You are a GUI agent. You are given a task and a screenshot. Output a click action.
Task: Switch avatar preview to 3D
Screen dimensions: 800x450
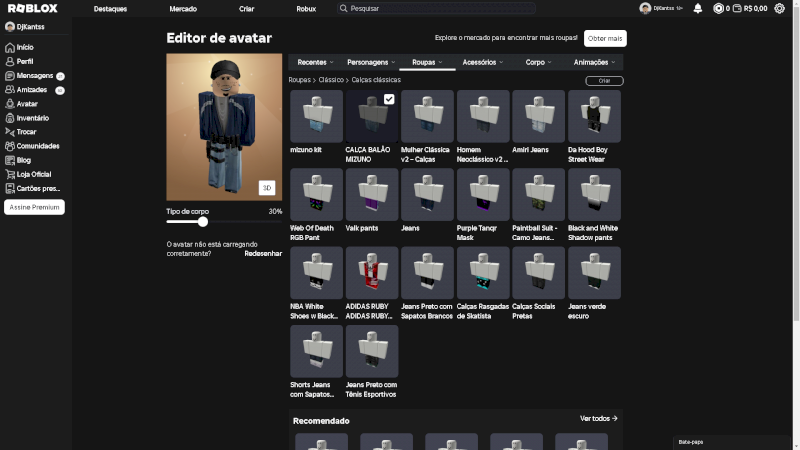tap(267, 188)
